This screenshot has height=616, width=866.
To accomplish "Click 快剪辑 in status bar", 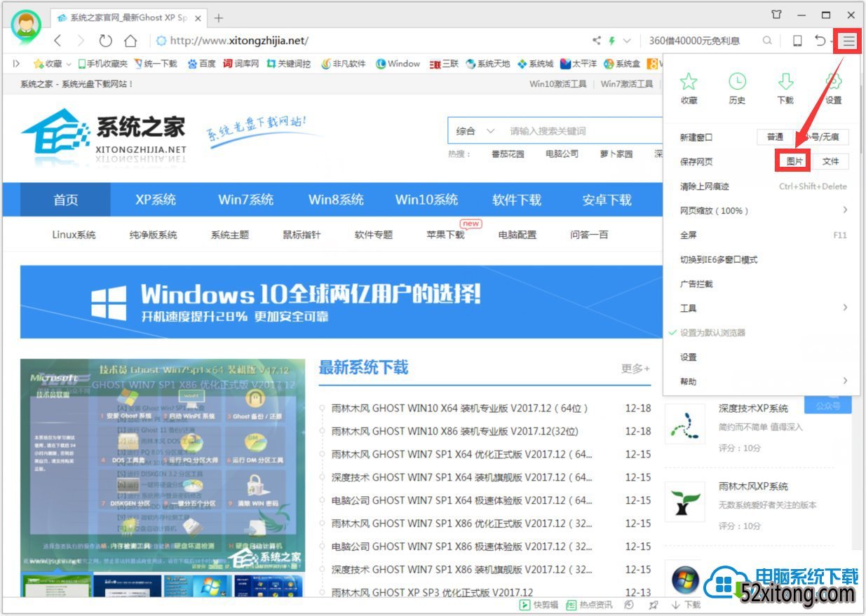I will pos(538,605).
